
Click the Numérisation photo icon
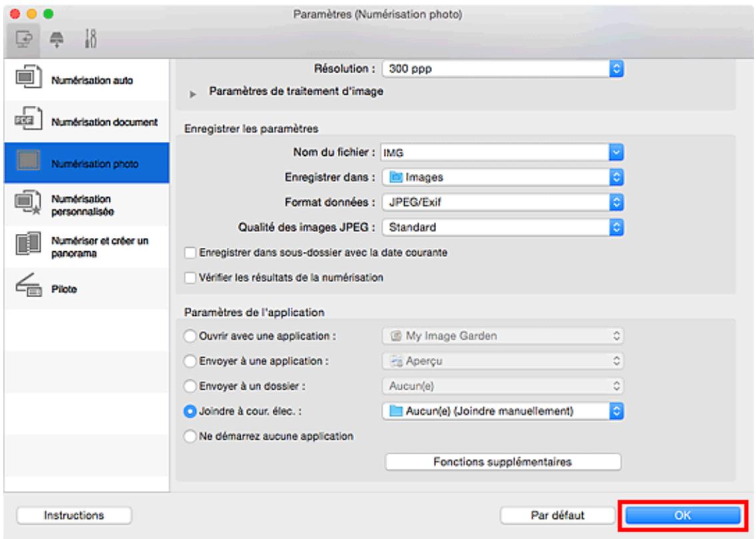28,161
